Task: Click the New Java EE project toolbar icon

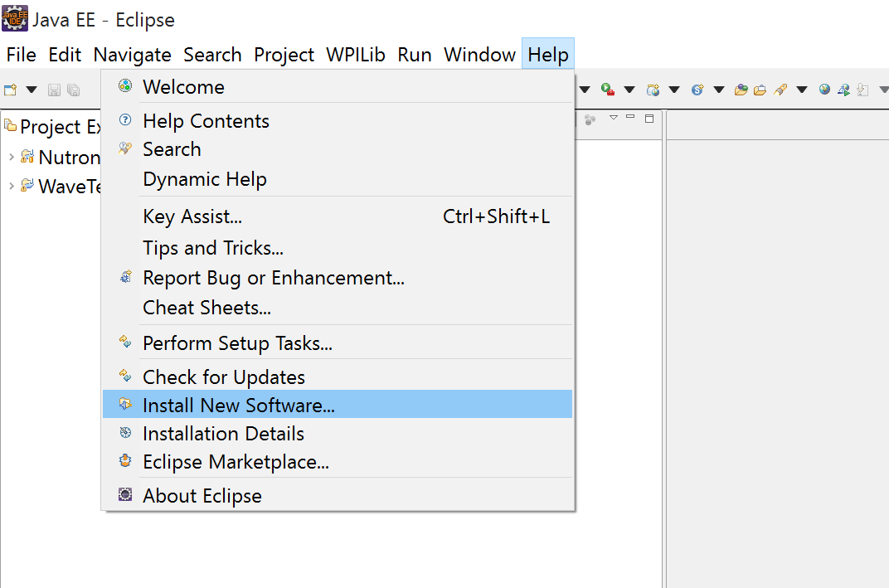Action: click(655, 89)
